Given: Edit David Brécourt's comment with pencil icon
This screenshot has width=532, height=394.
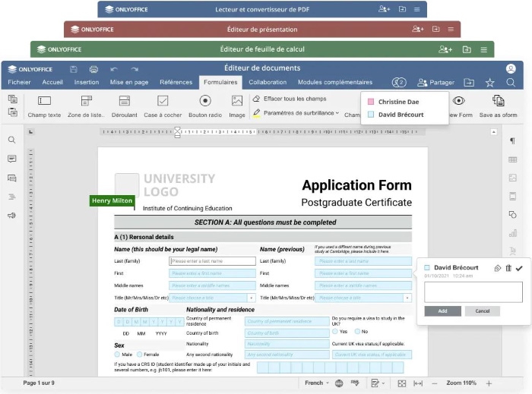Looking at the screenshot, I should coord(497,268).
